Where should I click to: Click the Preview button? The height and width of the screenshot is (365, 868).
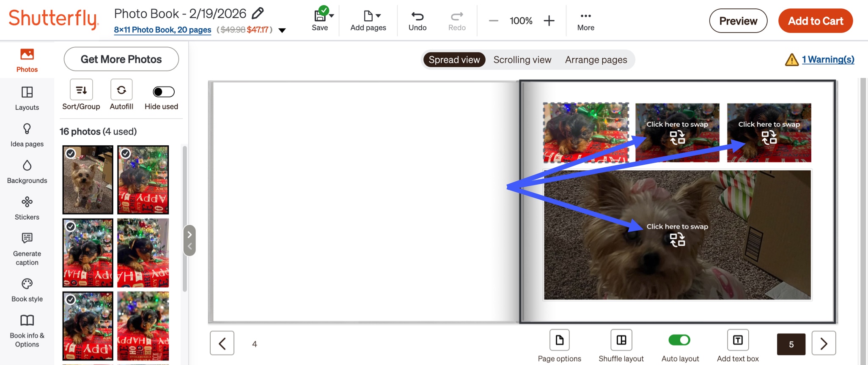[x=738, y=21]
